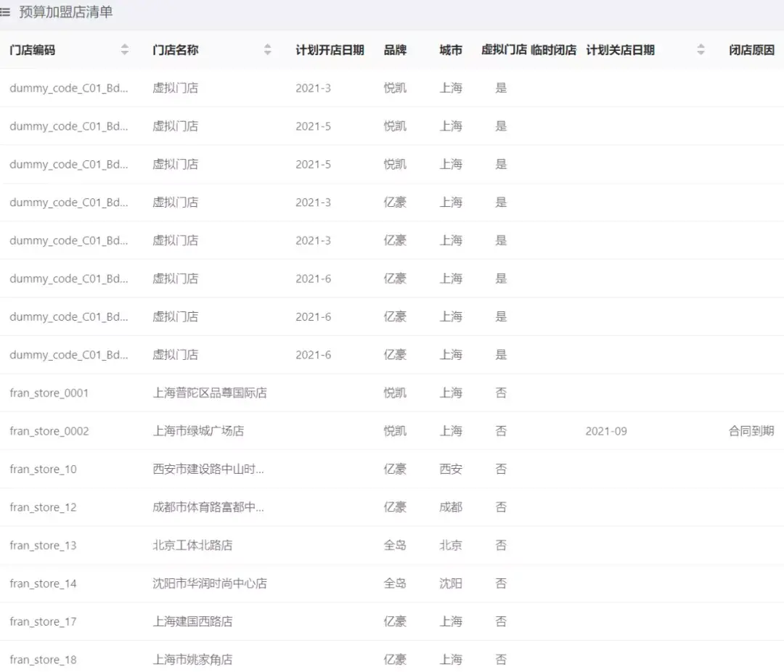Click store name 上海市姚家角店
This screenshot has width=784, height=672.
click(192, 660)
